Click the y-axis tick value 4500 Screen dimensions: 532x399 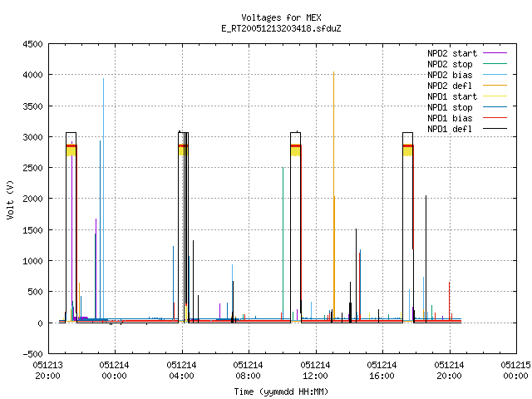click(x=32, y=44)
